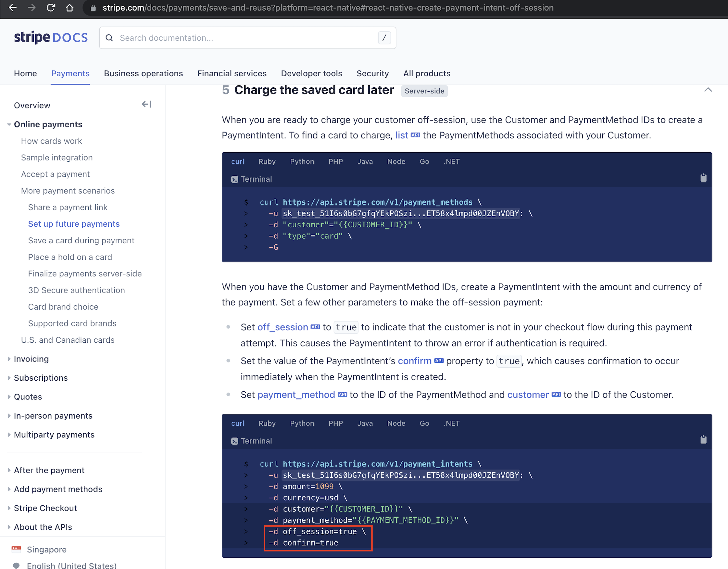This screenshot has width=728, height=569.
Task: Collapse the Charge the saved card later section
Action: (708, 89)
